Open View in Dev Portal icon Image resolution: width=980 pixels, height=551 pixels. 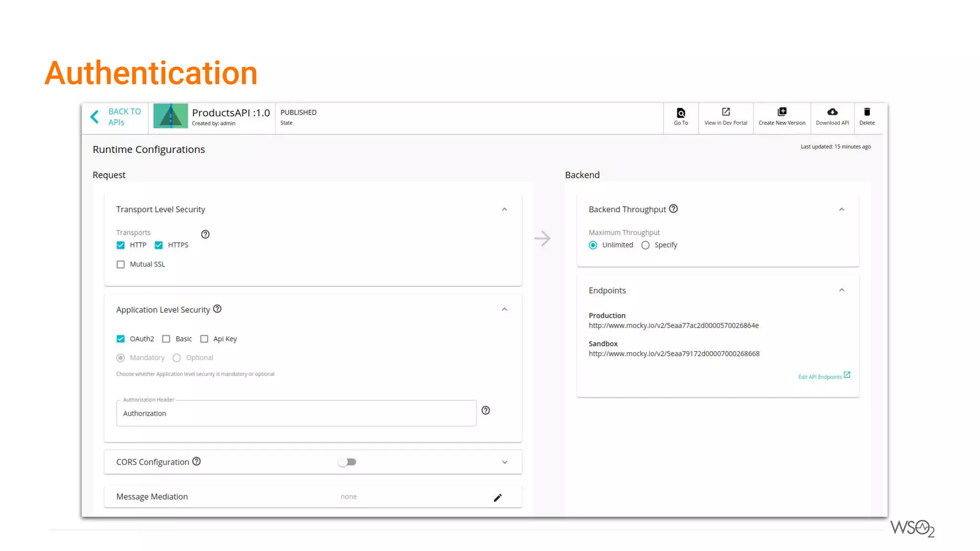[x=725, y=112]
